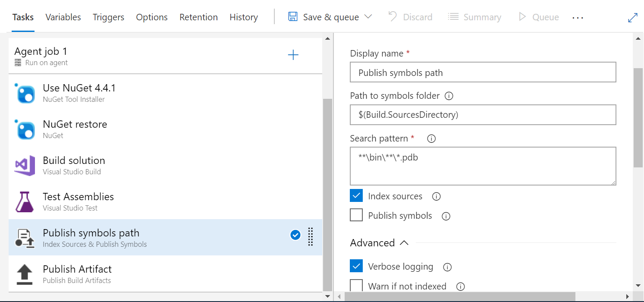View the History tab
This screenshot has width=644, height=302.
[x=244, y=17]
